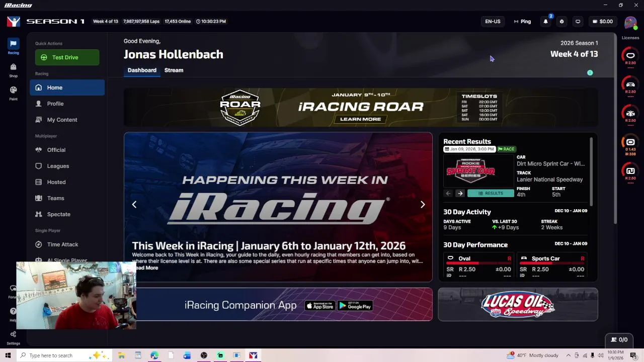Go to next recent result arrow

point(460,193)
